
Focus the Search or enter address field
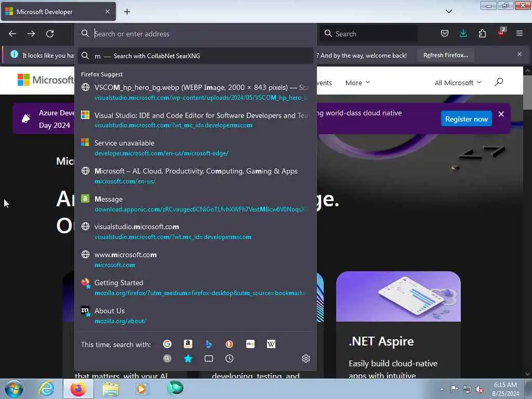point(196,34)
